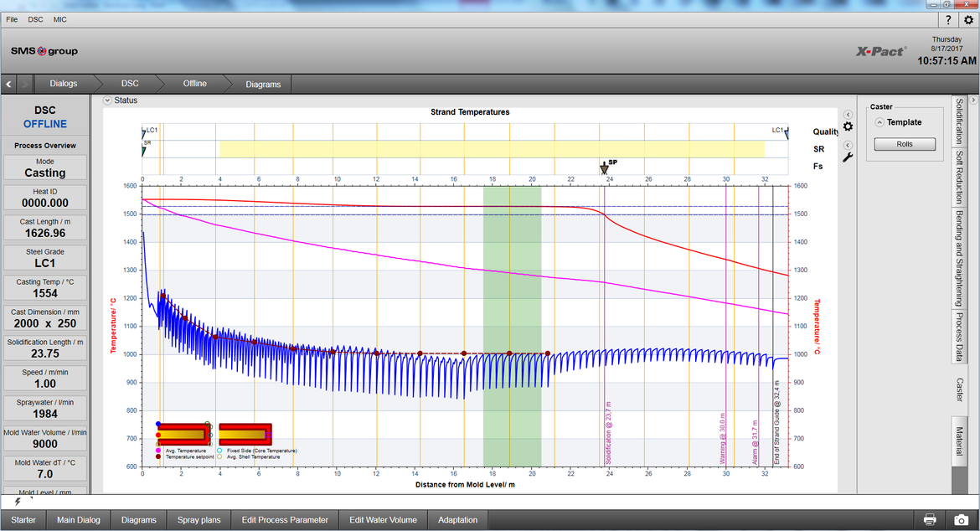The height and width of the screenshot is (531, 980).
Task: Click Steel Grade LC1 field
Action: click(x=45, y=258)
